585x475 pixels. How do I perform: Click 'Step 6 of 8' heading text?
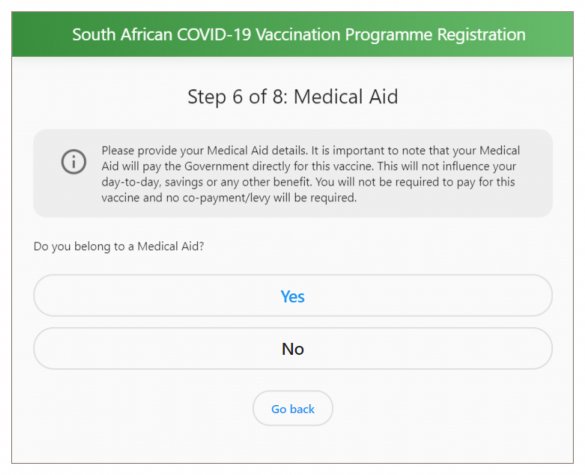[237, 97]
